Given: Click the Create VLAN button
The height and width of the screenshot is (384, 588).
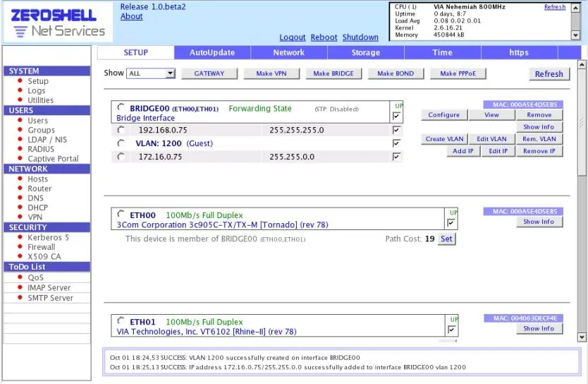Looking at the screenshot, I should (444, 139).
